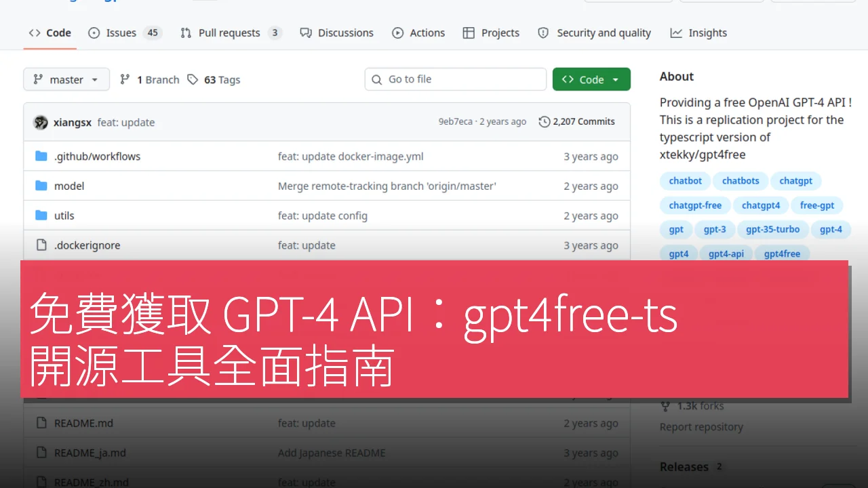Expand the green Code button dropdown
The image size is (868, 488).
pos(591,79)
